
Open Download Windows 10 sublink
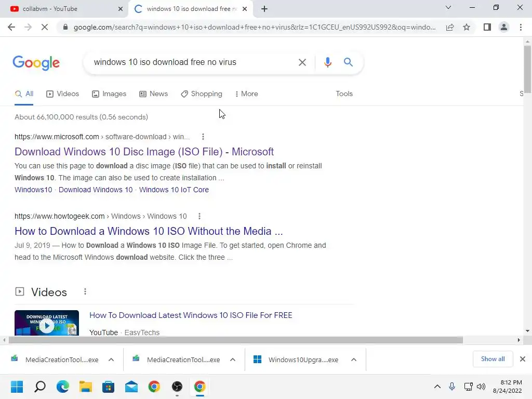click(x=96, y=190)
